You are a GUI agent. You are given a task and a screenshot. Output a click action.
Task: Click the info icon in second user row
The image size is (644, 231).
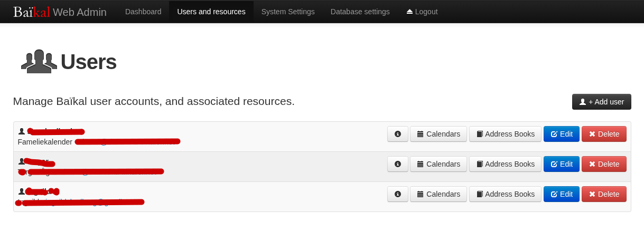[x=398, y=164]
